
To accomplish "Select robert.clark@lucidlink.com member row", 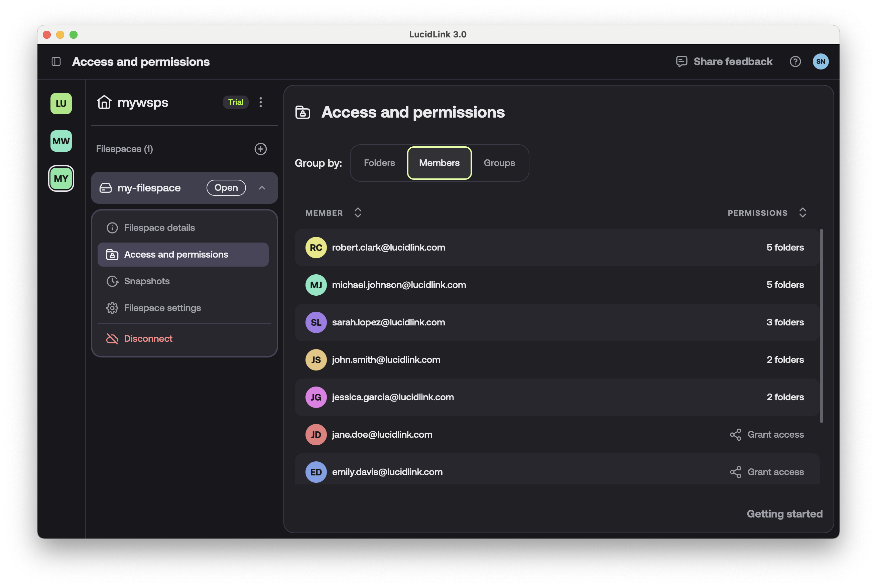I will click(x=557, y=248).
